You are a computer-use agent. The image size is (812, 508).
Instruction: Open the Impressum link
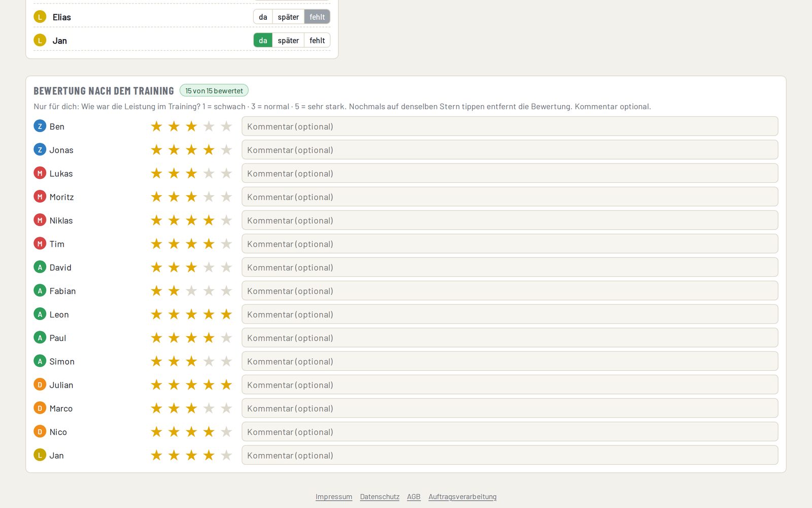coord(334,497)
